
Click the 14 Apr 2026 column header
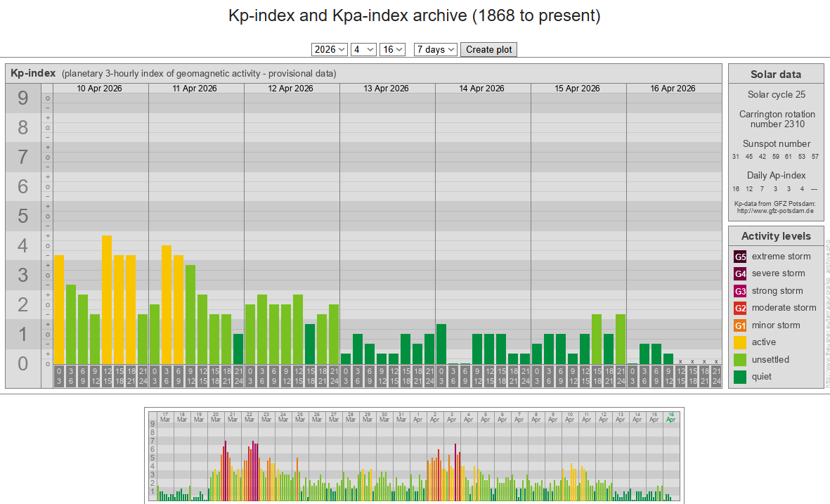481,89
